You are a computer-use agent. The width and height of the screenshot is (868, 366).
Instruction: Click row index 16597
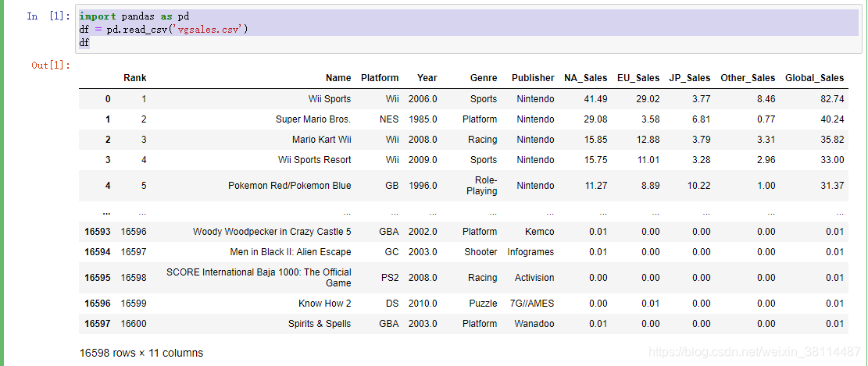[x=97, y=324]
